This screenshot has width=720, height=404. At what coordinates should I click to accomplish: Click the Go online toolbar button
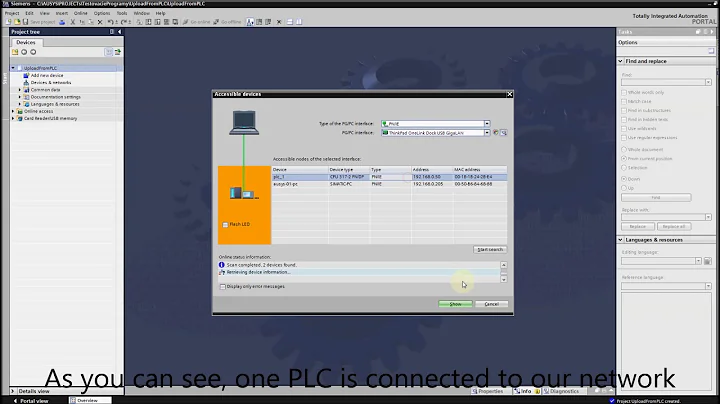pos(197,22)
